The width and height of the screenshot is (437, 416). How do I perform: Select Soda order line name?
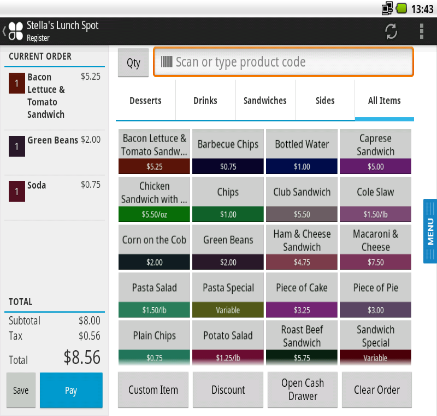click(x=37, y=185)
